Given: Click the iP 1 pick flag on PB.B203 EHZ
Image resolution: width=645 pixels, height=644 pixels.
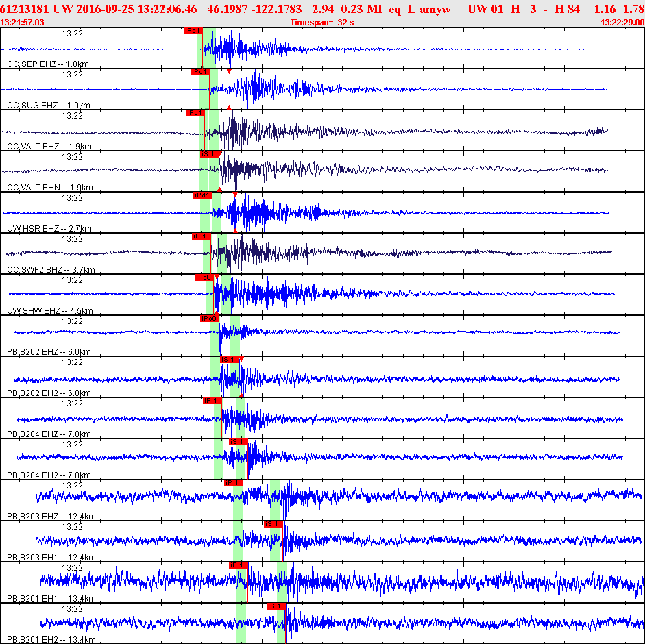Looking at the screenshot, I should [233, 483].
